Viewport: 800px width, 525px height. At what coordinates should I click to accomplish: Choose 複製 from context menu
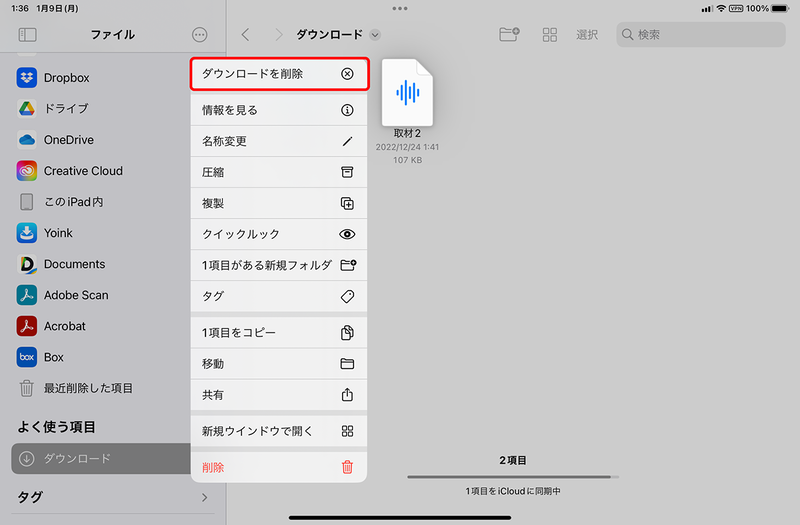pos(279,204)
